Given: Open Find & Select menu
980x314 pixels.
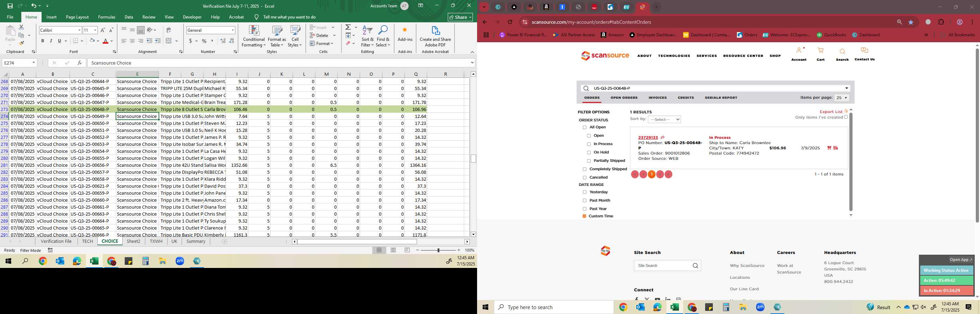Looking at the screenshot, I should click(383, 36).
